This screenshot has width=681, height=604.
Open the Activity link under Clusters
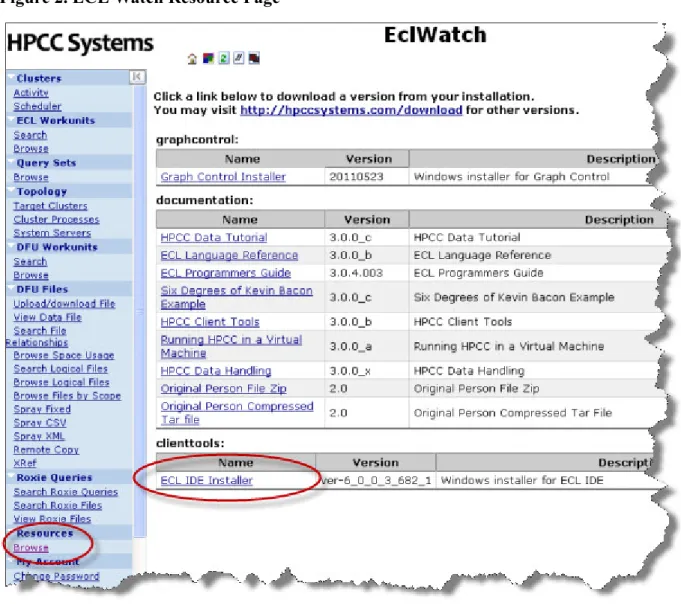(31, 92)
